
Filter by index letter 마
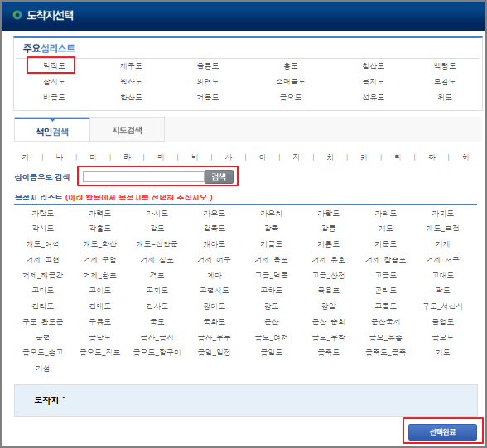161,157
